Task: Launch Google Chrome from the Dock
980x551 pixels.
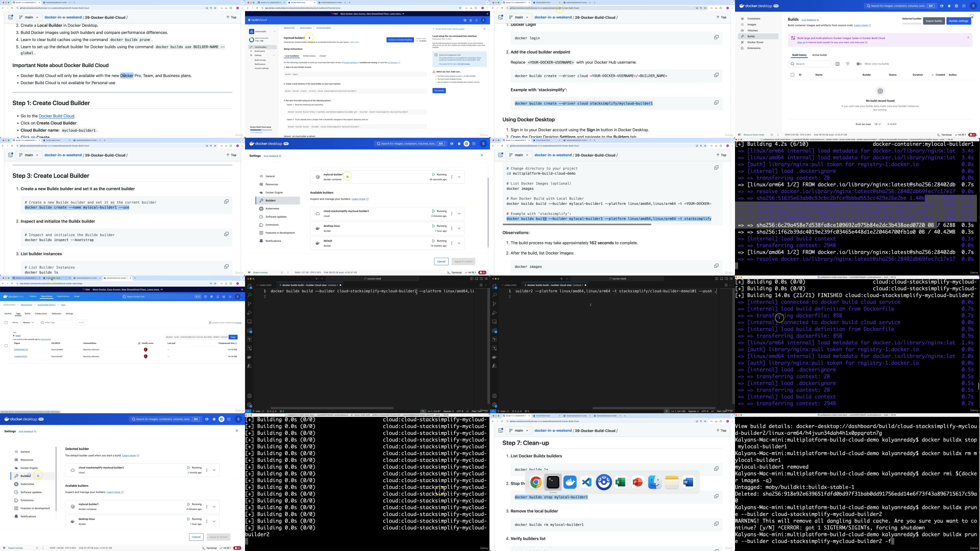Action: 536,482
